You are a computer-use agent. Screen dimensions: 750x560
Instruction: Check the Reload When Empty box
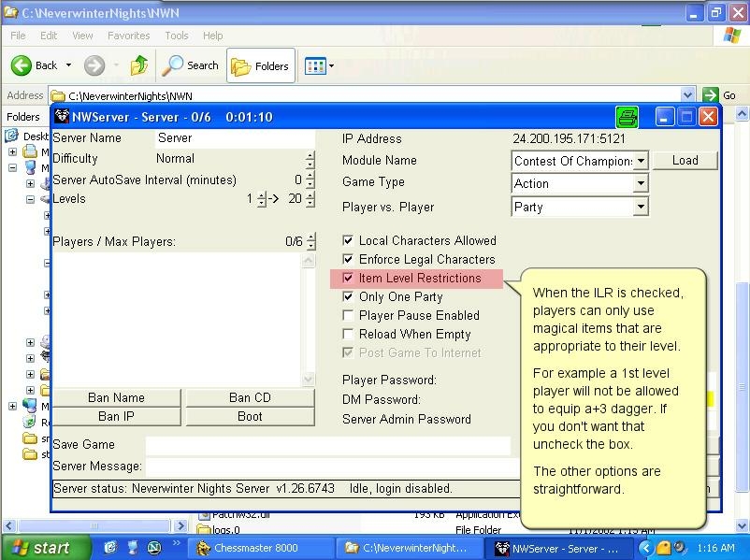tap(348, 334)
